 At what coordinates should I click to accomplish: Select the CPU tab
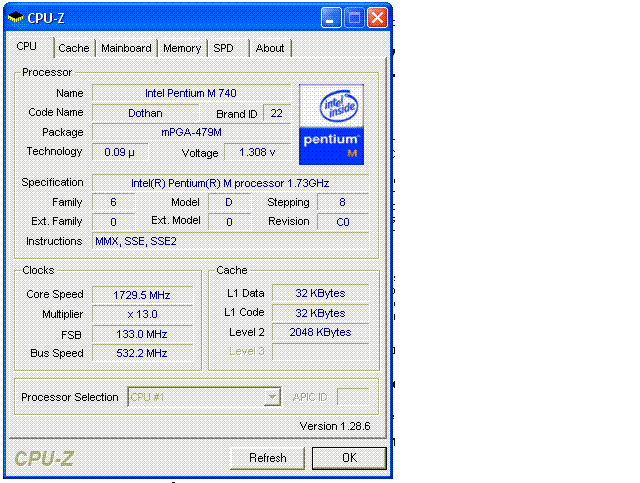27,47
